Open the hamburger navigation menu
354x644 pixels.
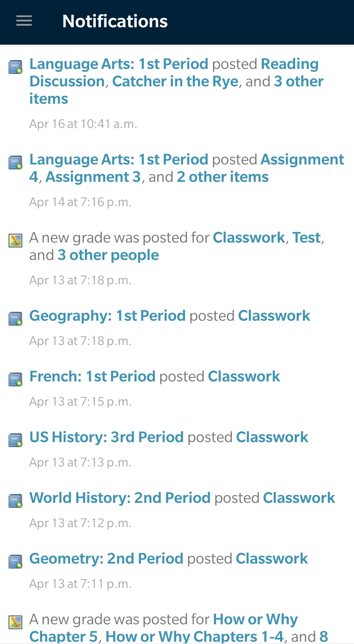pyautogui.click(x=24, y=21)
